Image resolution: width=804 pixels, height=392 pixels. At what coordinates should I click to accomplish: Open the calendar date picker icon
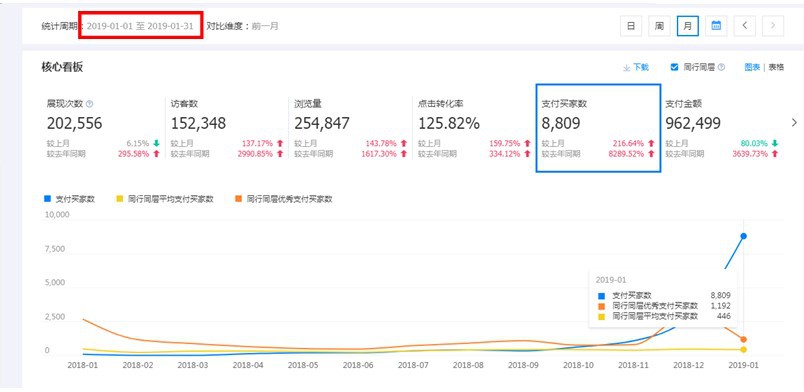click(716, 26)
